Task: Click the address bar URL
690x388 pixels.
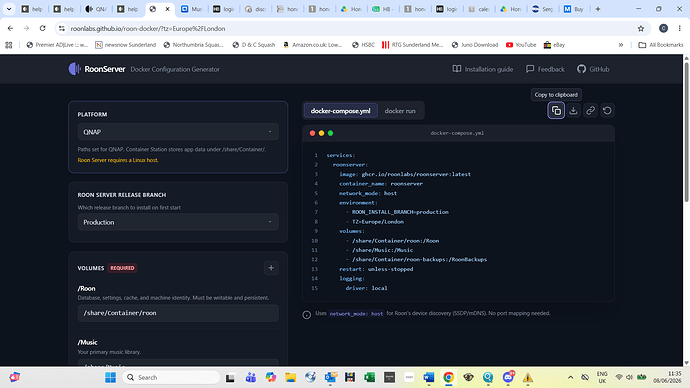Action: coord(148,29)
